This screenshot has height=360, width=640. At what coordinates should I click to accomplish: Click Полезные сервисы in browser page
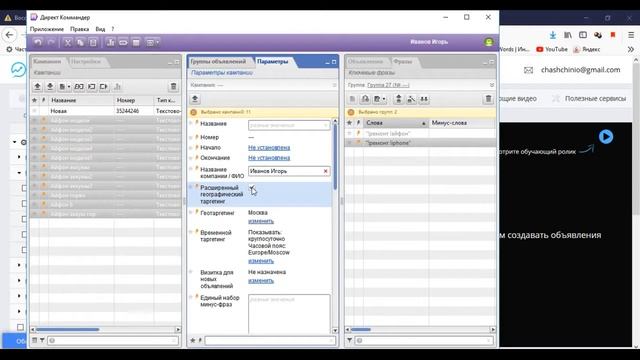click(x=595, y=98)
